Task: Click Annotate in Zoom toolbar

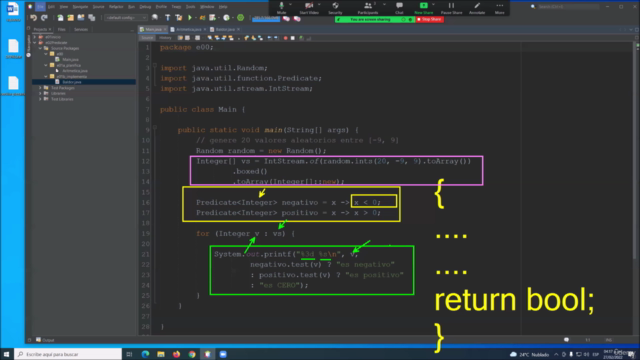Action: (x=477, y=8)
